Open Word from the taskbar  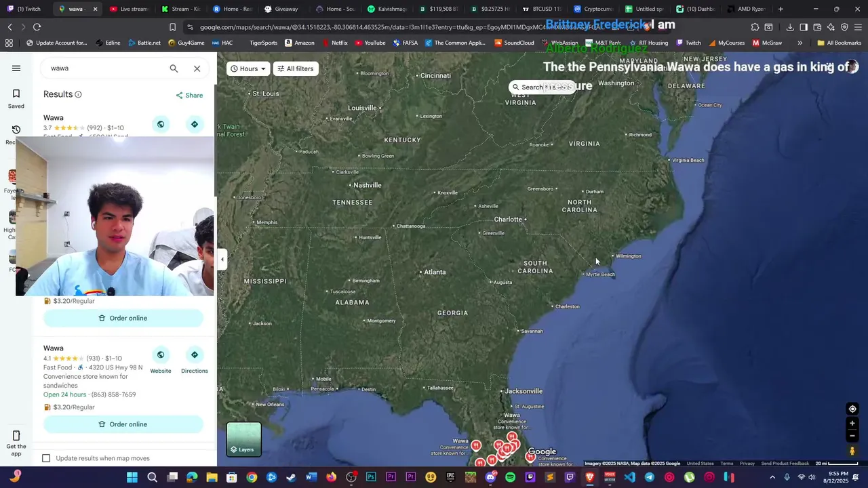[x=311, y=477]
